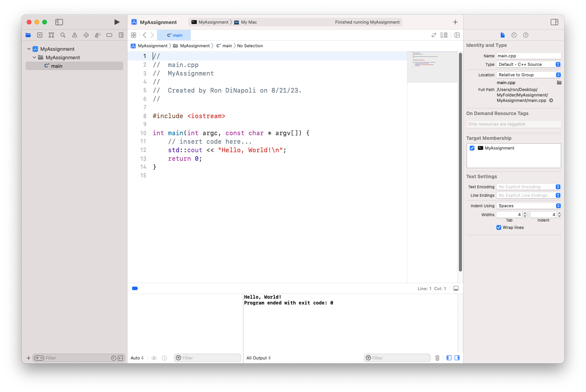Viewport: 586px width, 392px height.
Task: Click the Run play button
Action: 117,22
